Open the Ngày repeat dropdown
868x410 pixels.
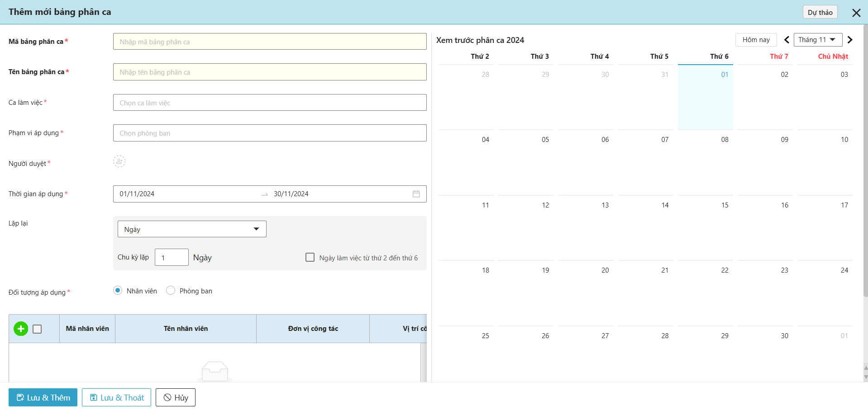(192, 229)
